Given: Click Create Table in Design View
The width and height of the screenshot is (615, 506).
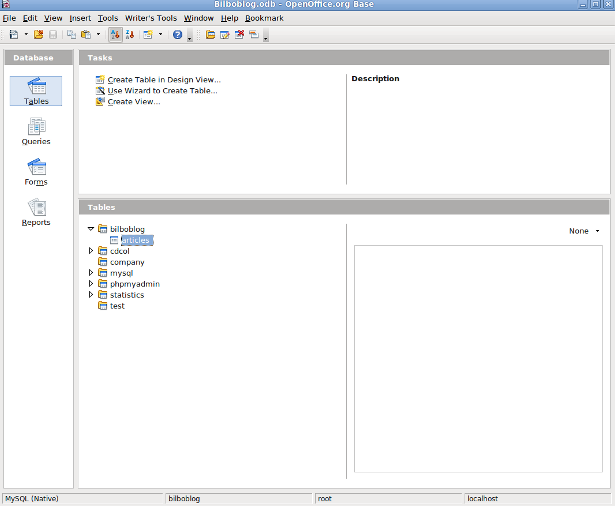Looking at the screenshot, I should tap(164, 80).
